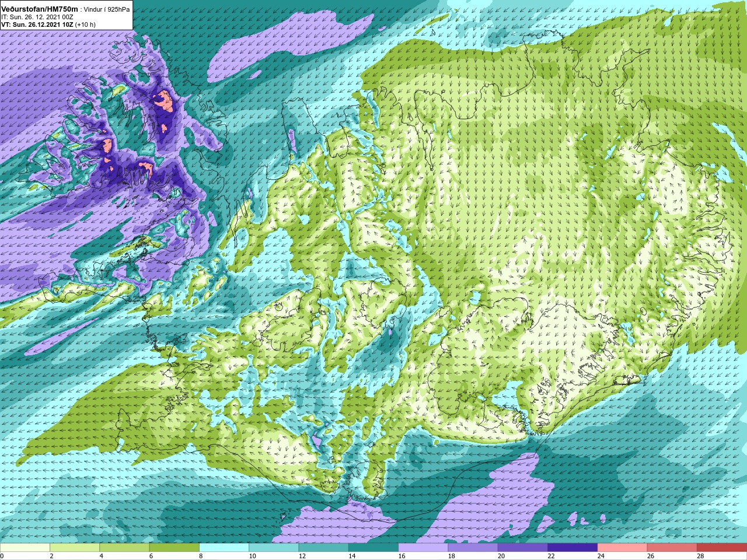Pick the violet 20–22 legend swatch
The image size is (747, 560).
523,548
